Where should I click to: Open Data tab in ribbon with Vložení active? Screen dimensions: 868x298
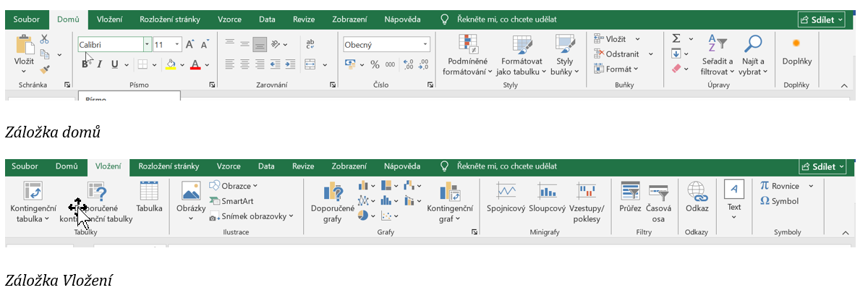(x=267, y=166)
